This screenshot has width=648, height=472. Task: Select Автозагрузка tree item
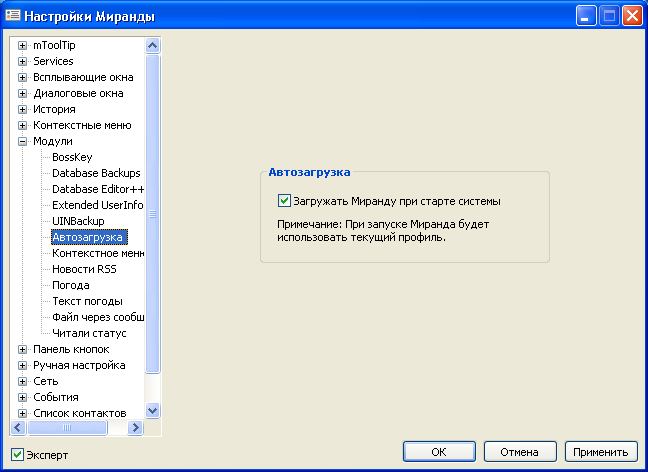(x=89, y=237)
